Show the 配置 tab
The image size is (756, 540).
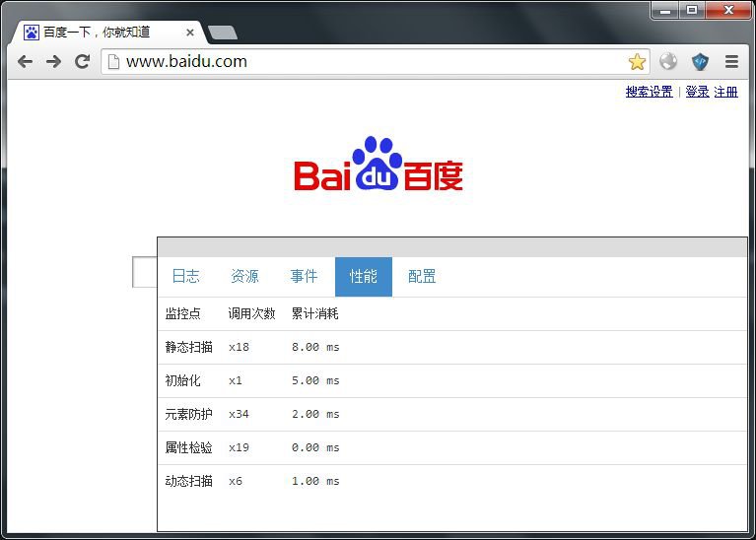pos(422,277)
